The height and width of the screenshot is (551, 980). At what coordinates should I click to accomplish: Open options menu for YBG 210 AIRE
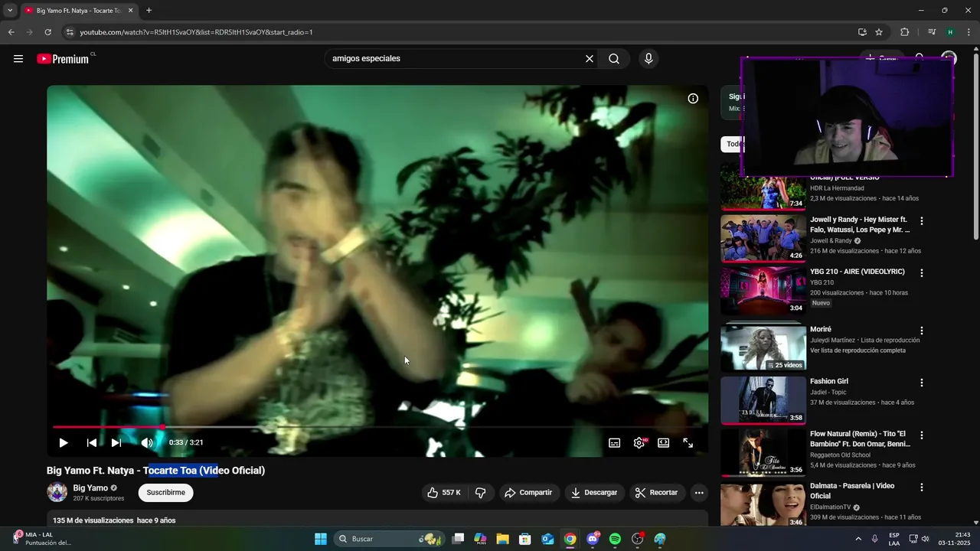(x=922, y=273)
